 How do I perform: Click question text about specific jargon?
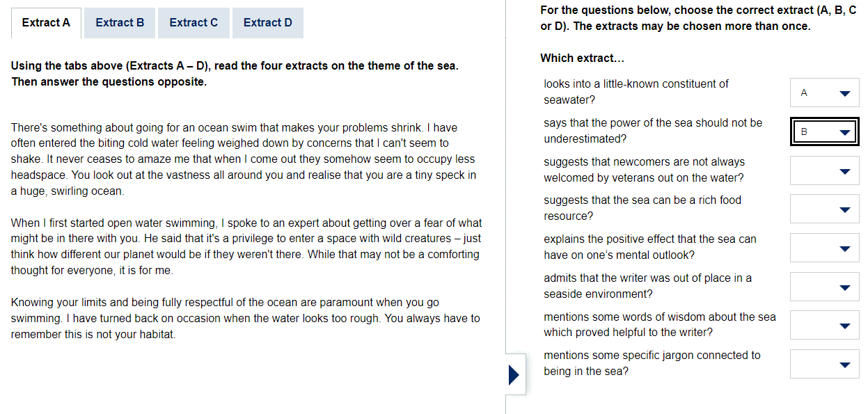pyautogui.click(x=652, y=363)
